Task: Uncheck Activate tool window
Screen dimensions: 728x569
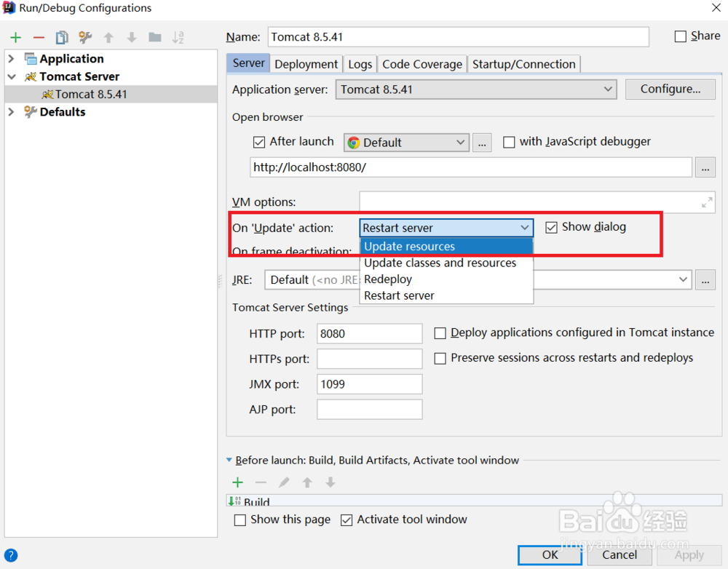Action: [x=347, y=520]
